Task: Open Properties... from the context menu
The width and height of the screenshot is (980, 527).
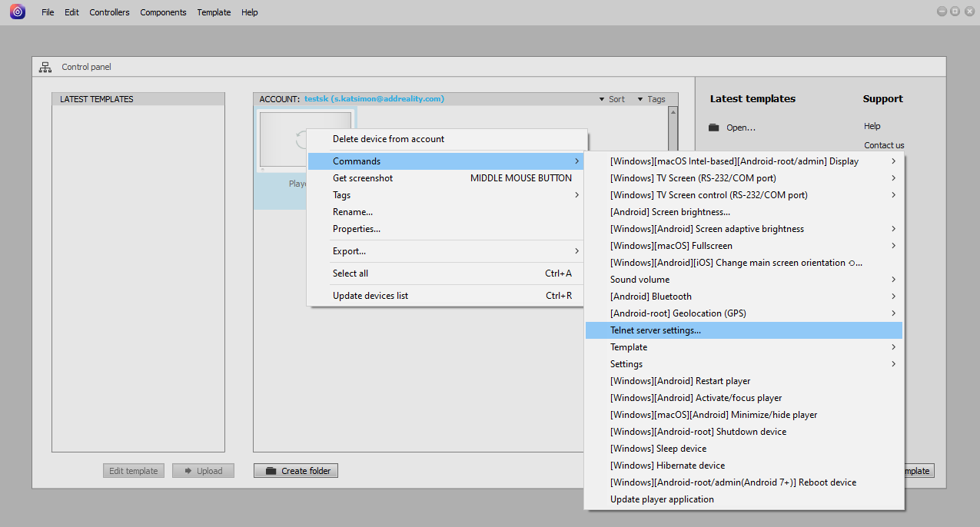Action: pos(447,229)
